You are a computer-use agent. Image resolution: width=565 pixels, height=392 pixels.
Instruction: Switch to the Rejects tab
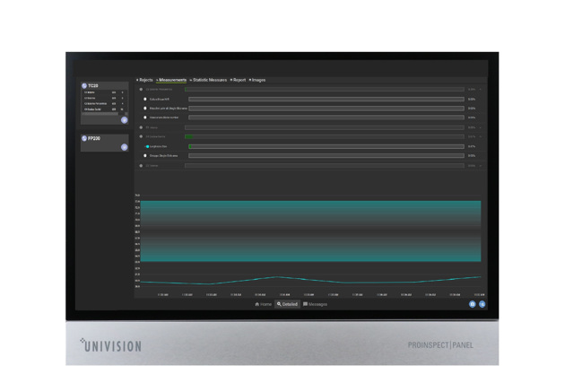click(144, 80)
